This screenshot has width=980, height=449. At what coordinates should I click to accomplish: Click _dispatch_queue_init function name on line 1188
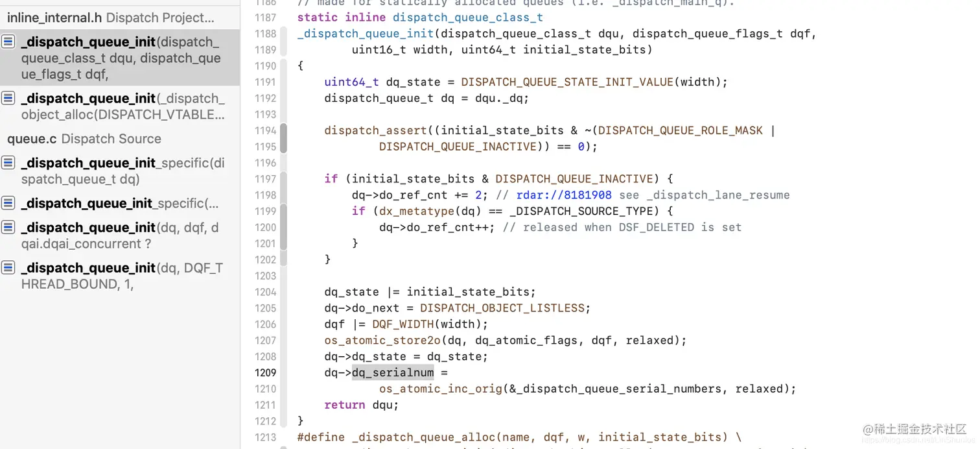pyautogui.click(x=366, y=34)
